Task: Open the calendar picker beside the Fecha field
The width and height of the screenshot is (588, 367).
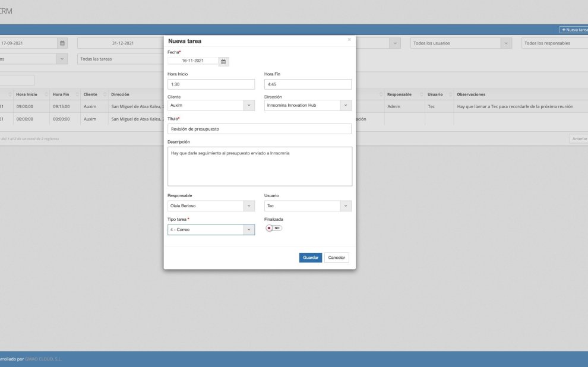Action: tap(223, 61)
